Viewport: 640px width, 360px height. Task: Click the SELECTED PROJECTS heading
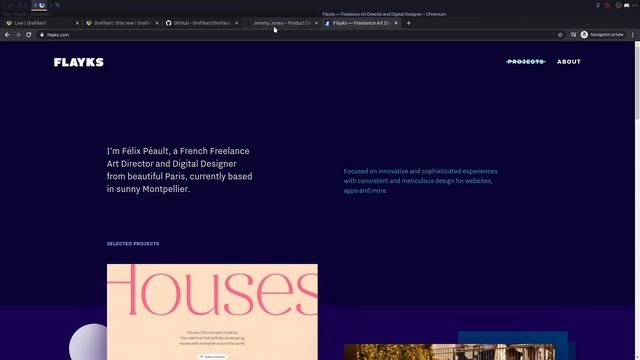133,244
